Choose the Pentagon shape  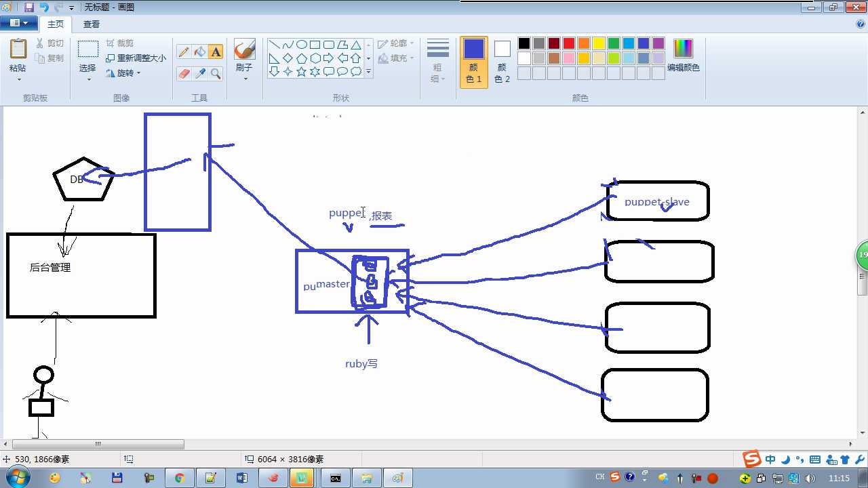[x=301, y=58]
